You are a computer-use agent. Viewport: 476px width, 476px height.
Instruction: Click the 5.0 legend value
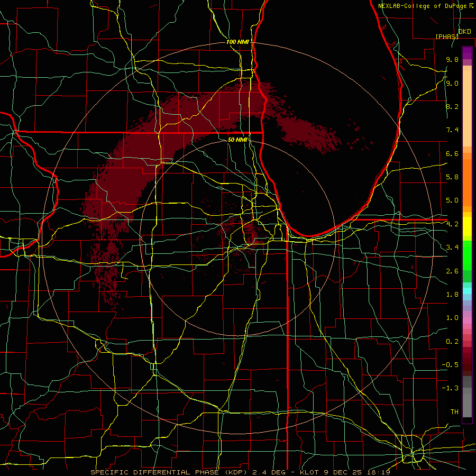pos(452,200)
